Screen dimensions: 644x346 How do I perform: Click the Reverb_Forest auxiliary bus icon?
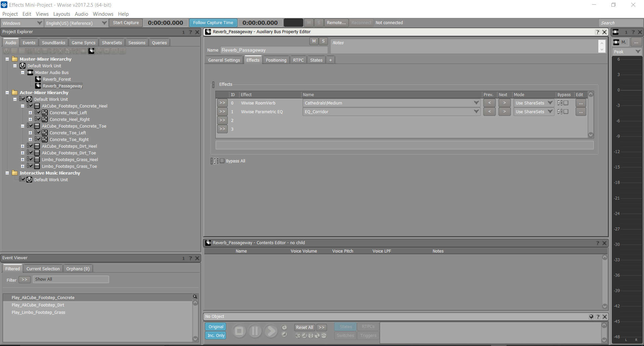coord(38,79)
